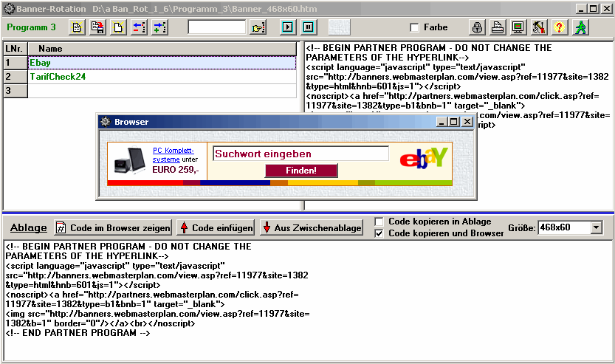Image resolution: width=615 pixels, height=364 pixels.
Task: Click the insert-line icon with green plus
Action: point(159,27)
